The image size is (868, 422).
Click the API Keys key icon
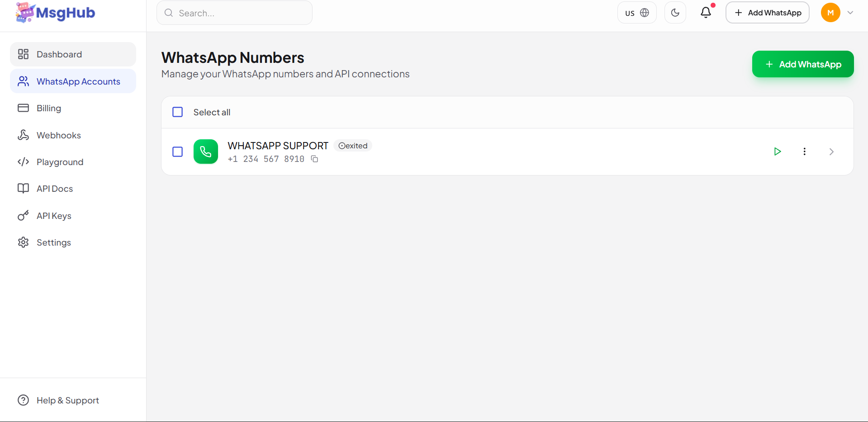tap(23, 216)
